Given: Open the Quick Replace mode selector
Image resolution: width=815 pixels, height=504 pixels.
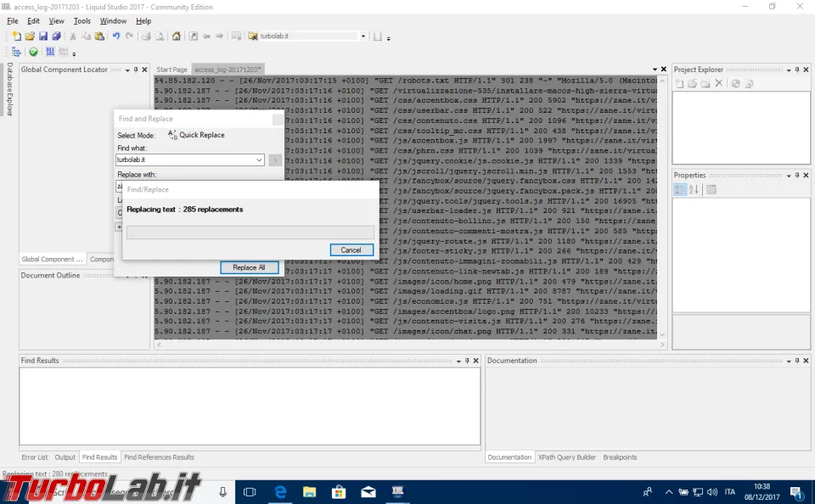Looking at the screenshot, I should coord(196,135).
